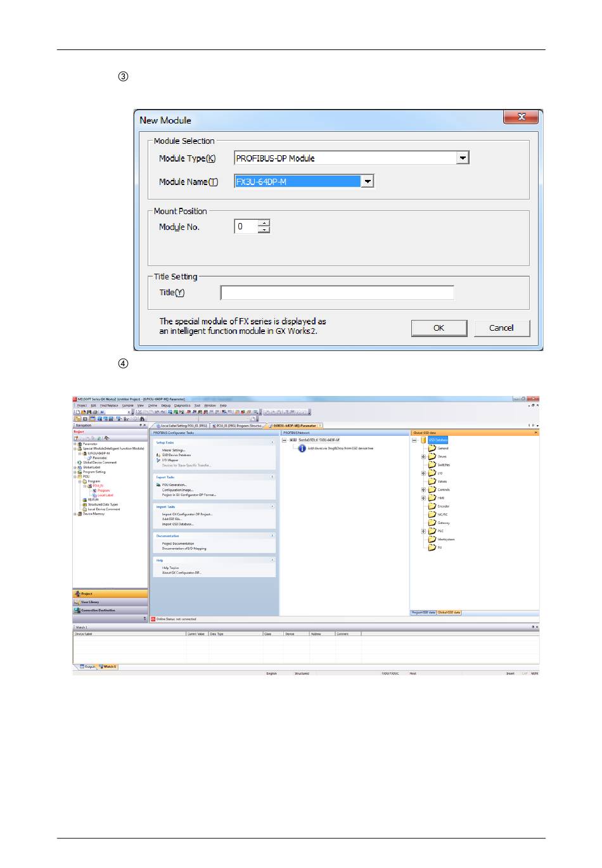Click the GSD Database cylinder icon
602x868 pixels.
point(423,440)
